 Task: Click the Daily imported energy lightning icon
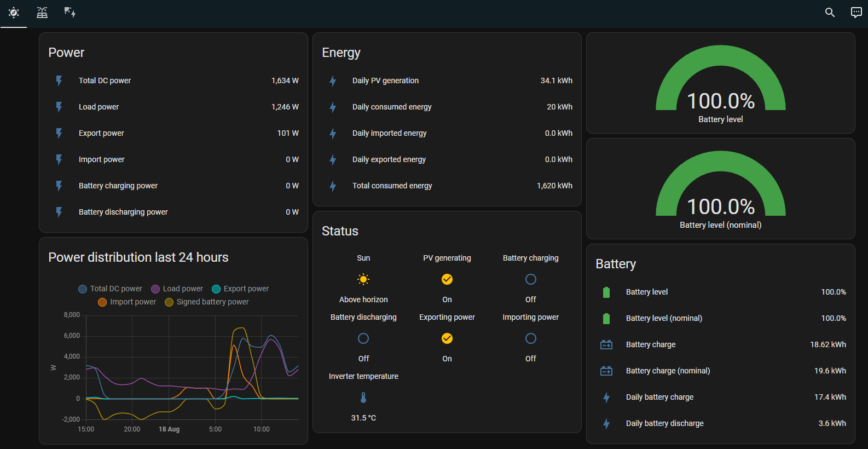pos(333,134)
